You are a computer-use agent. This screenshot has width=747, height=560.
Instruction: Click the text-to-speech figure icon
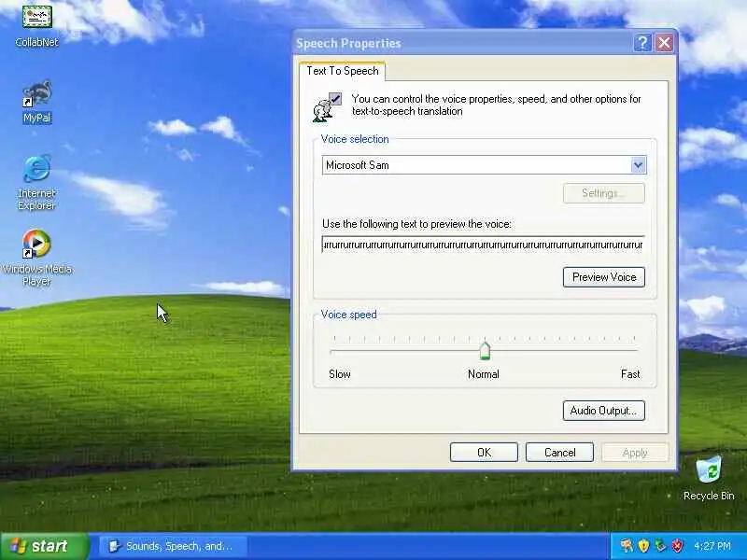(x=327, y=107)
